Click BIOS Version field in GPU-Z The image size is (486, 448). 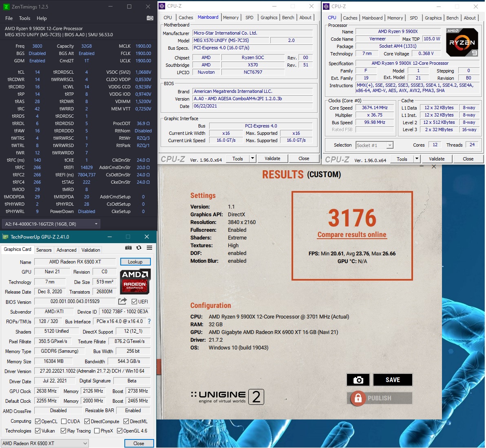tap(75, 301)
